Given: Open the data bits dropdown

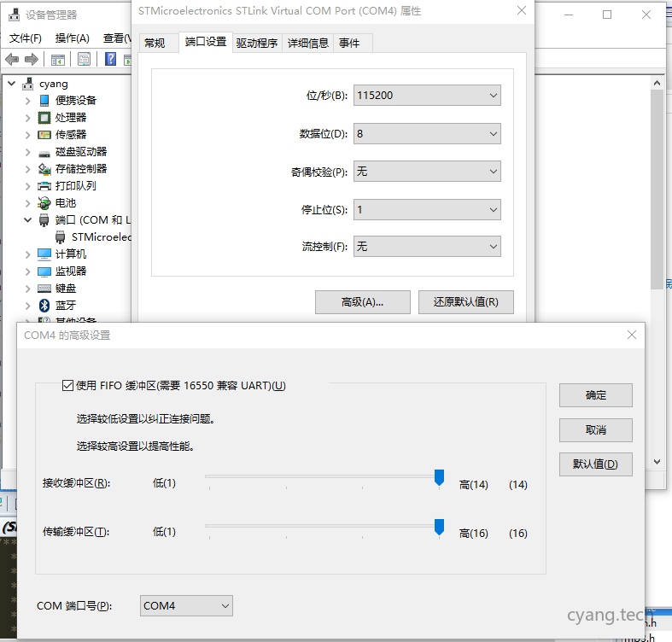Looking at the screenshot, I should [x=427, y=134].
